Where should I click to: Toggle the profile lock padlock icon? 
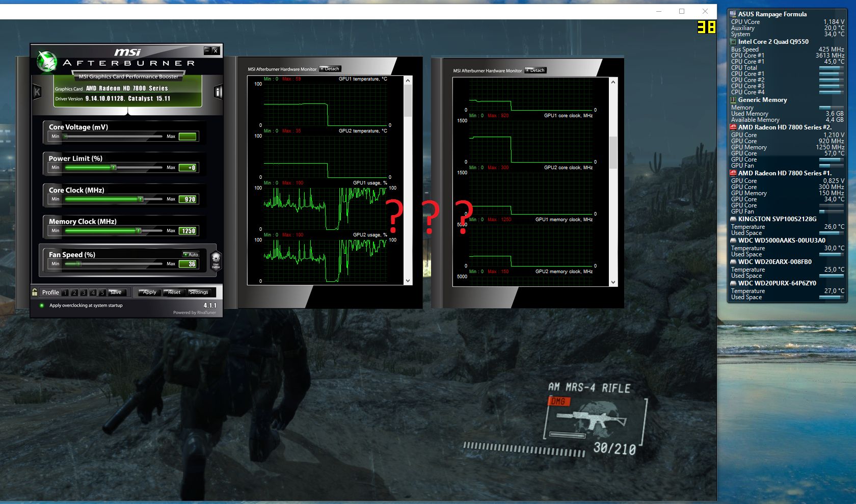pos(35,292)
